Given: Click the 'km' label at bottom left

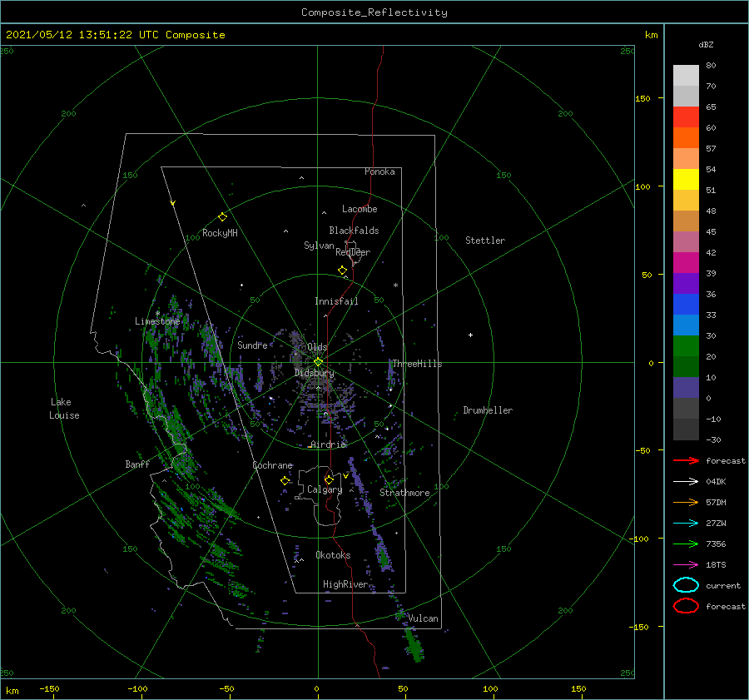Looking at the screenshot, I should (x=12, y=691).
